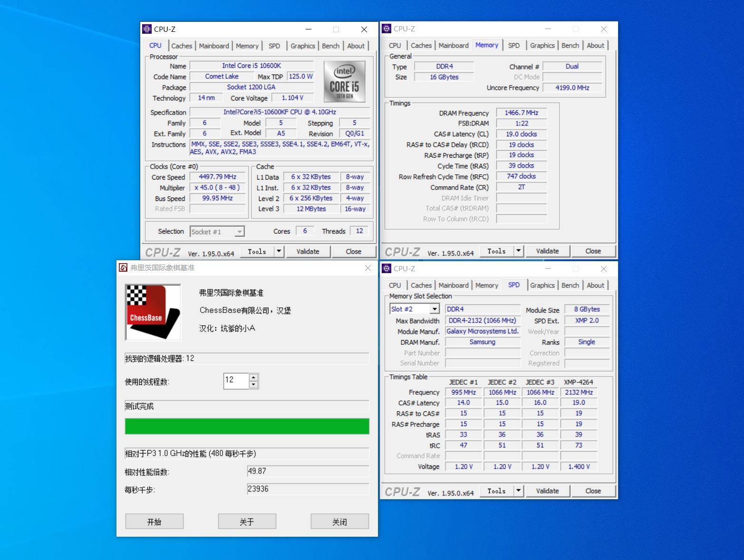
Task: Click the Close button in the CPU window
Action: pos(354,251)
